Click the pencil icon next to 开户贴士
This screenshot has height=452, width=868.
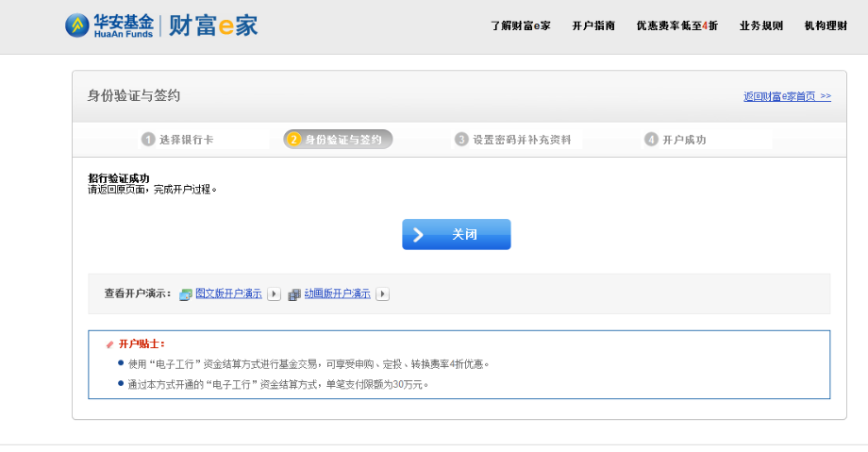109,344
